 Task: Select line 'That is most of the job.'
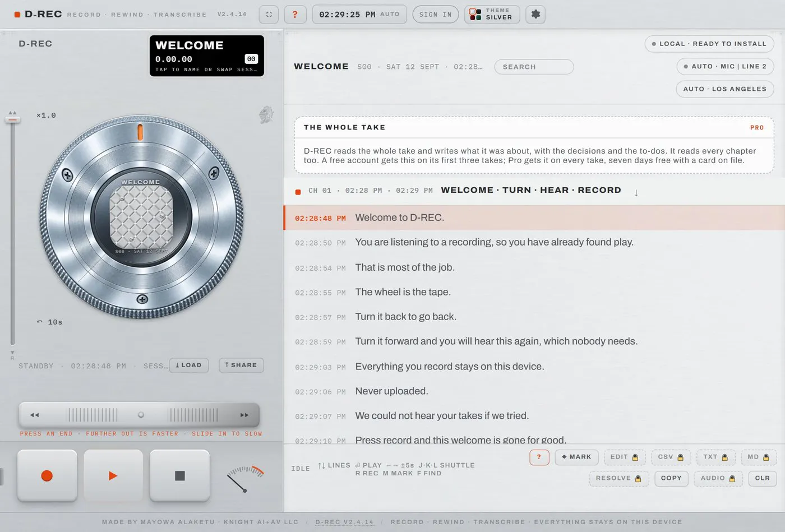(x=534, y=267)
